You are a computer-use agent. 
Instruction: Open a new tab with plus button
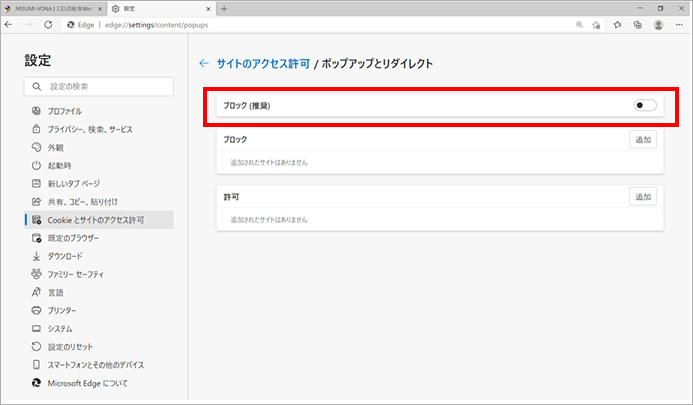(x=223, y=8)
